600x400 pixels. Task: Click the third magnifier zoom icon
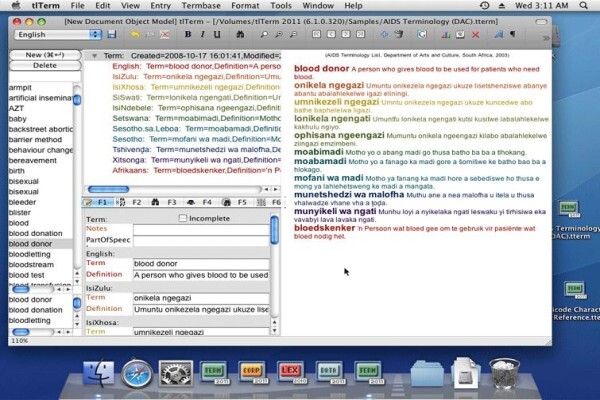293,34
